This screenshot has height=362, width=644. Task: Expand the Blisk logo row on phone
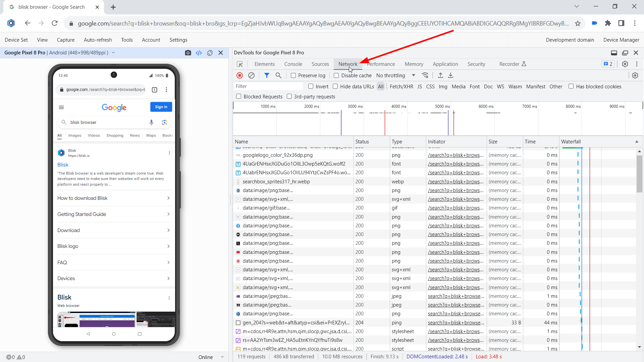(x=114, y=246)
